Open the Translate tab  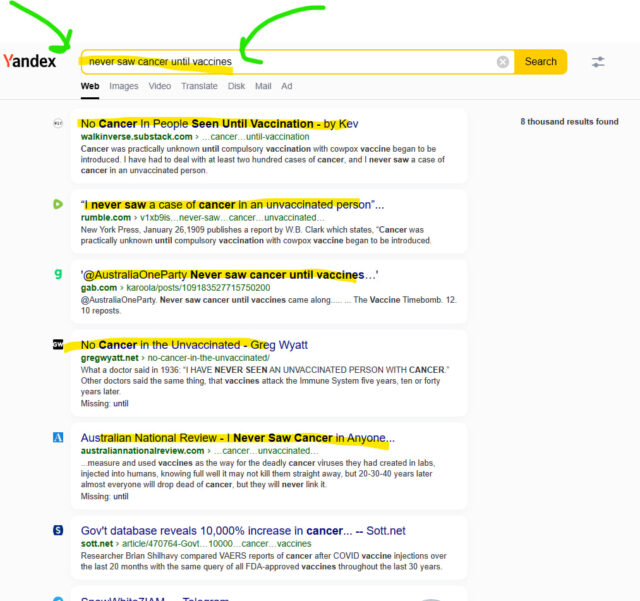click(199, 86)
